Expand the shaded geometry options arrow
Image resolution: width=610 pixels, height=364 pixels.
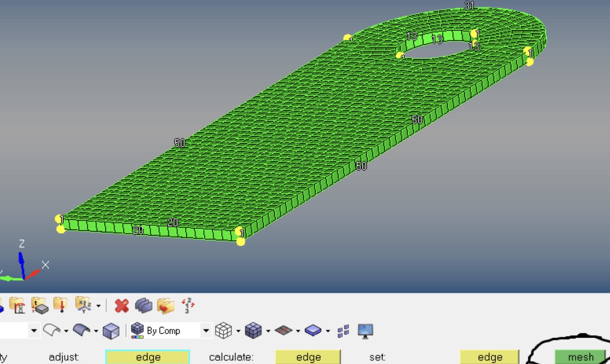[x=96, y=331]
